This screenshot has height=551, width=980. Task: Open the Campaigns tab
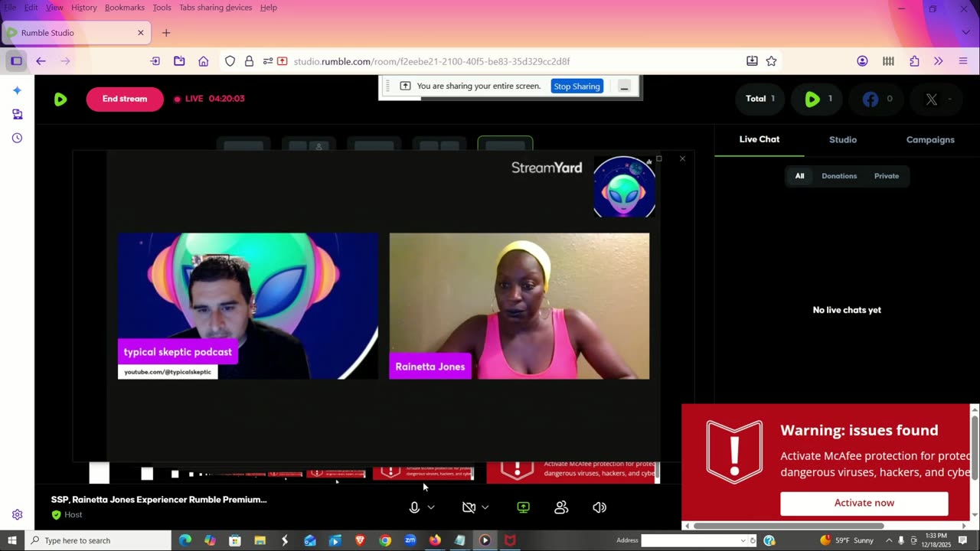[x=930, y=139]
